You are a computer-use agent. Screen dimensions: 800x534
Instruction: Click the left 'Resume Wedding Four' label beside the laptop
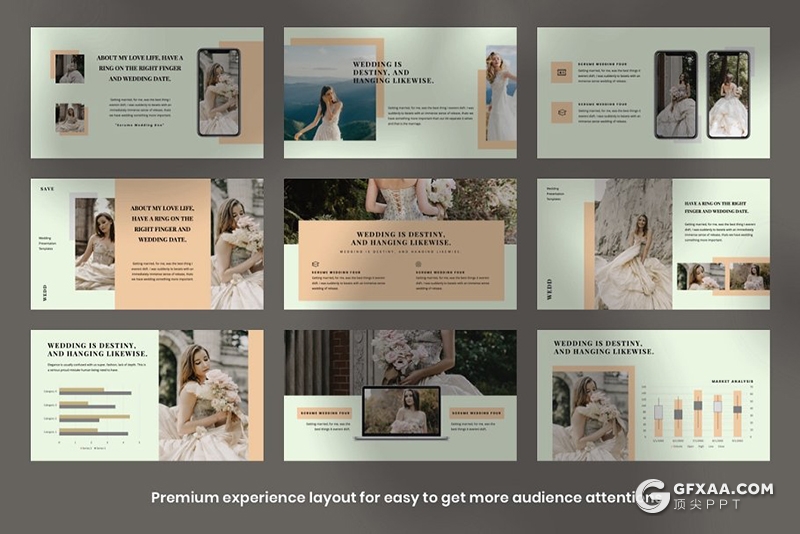click(323, 412)
